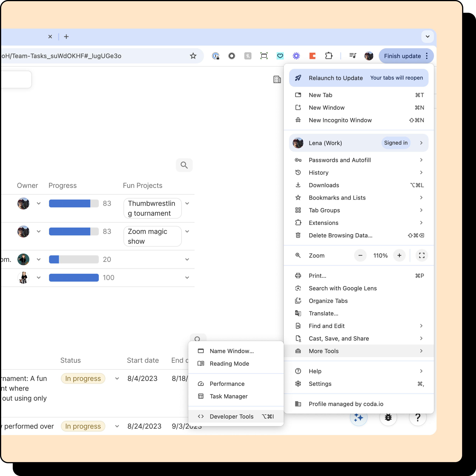
Task: Select Task Manager in More Tools submenu
Action: pyautogui.click(x=228, y=396)
